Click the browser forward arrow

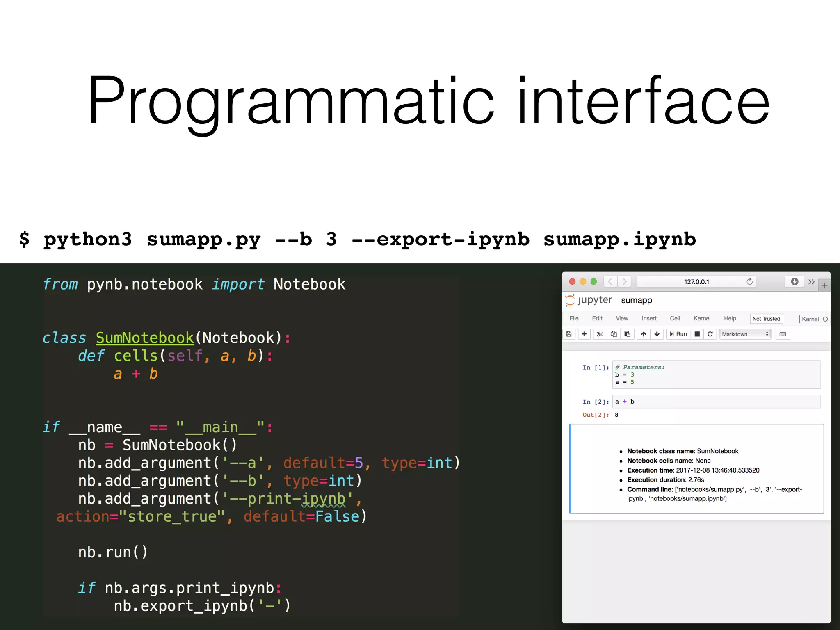[624, 281]
